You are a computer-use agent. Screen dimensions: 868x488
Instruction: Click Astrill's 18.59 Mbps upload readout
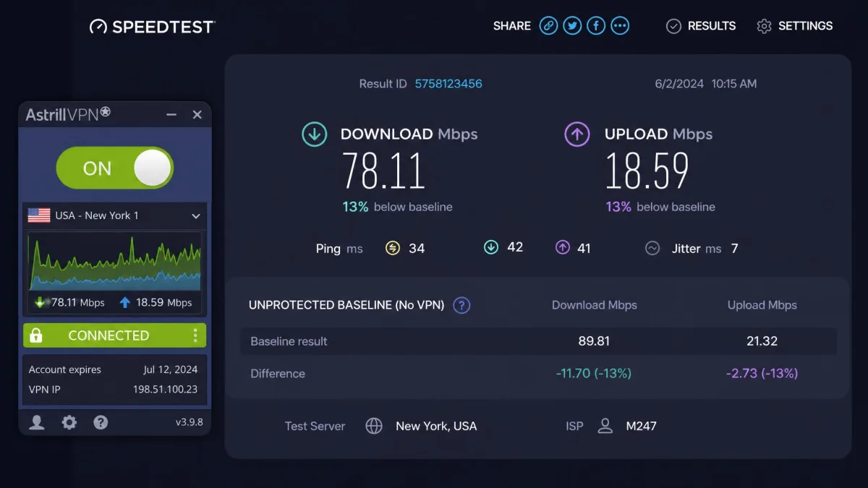point(164,302)
